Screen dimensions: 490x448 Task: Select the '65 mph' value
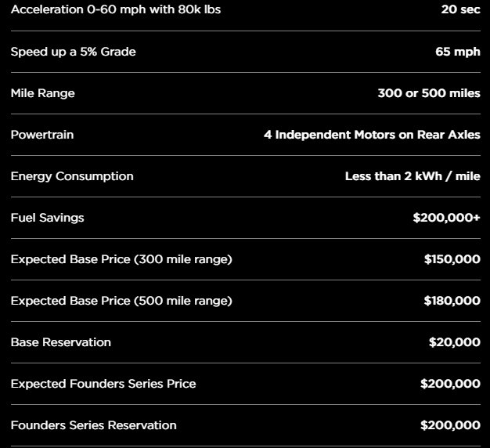(458, 52)
